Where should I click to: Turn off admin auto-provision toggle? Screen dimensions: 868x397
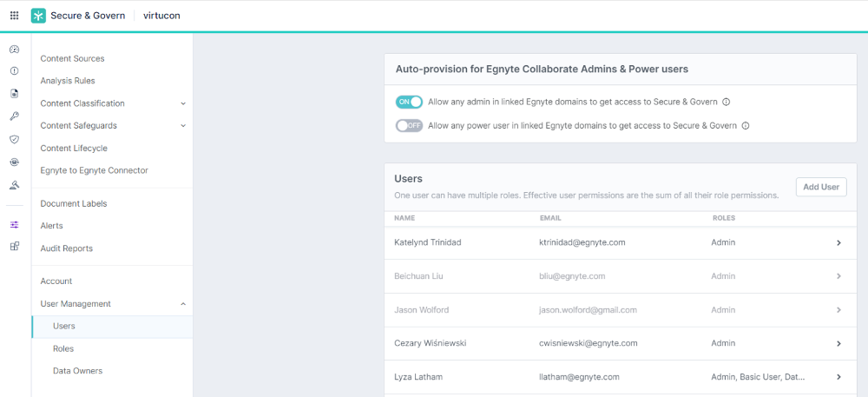409,102
